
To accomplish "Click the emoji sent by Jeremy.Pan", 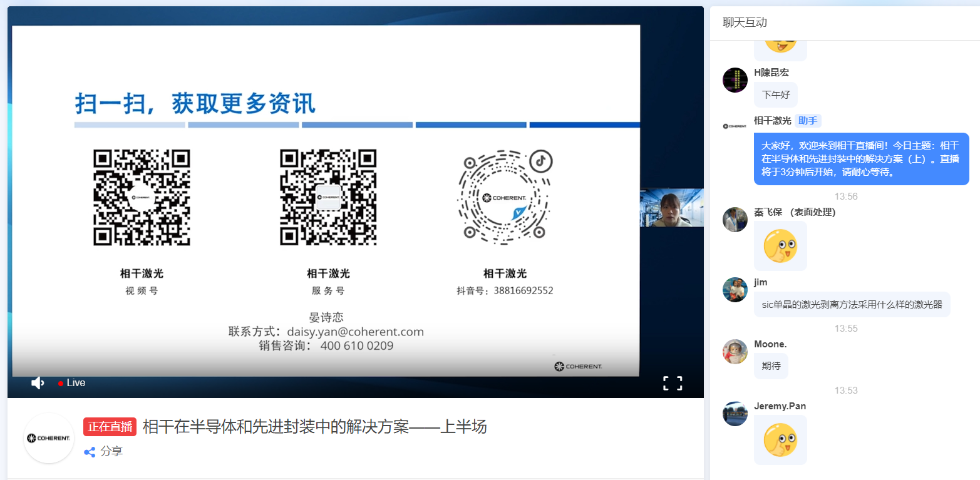I will tap(780, 440).
